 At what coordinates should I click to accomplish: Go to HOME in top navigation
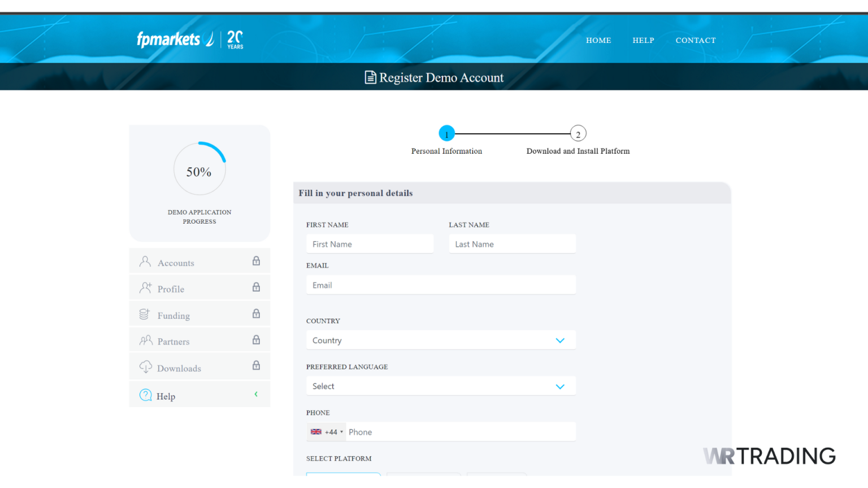click(598, 41)
